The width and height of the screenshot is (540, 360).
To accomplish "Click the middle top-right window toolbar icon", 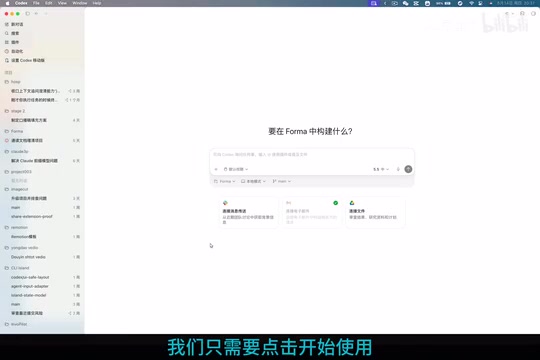I will tap(522, 13).
